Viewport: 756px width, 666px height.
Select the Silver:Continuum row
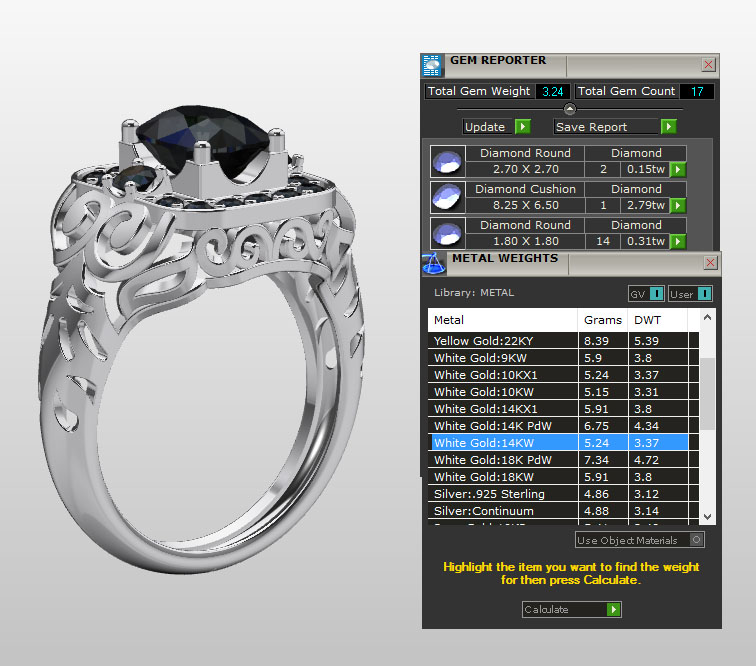tap(563, 511)
